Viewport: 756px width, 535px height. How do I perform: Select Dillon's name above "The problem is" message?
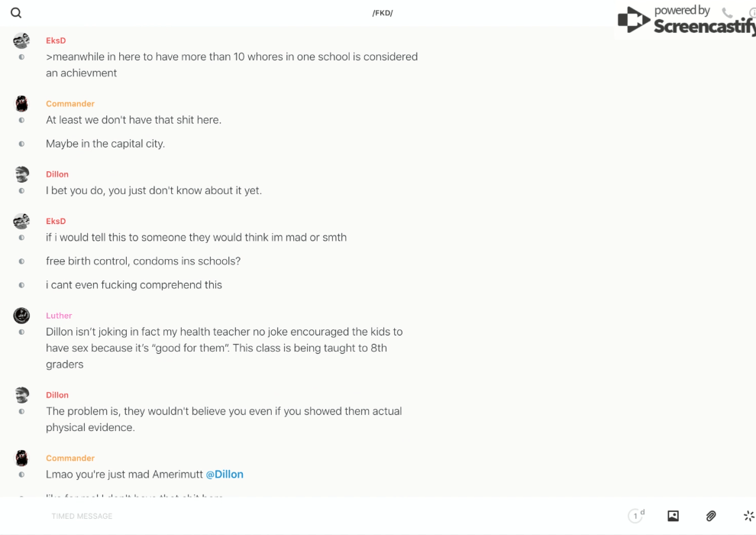[x=57, y=395]
